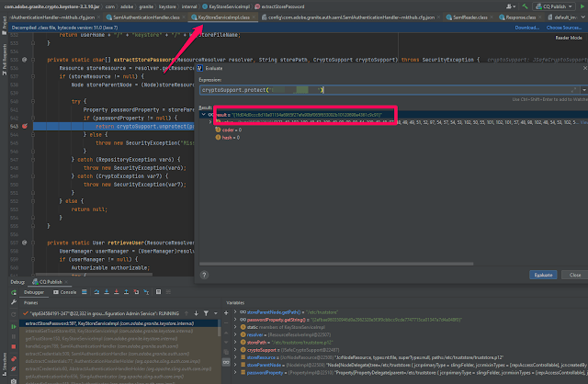
Task: Open help for Evaluate dialog
Action: click(x=204, y=275)
